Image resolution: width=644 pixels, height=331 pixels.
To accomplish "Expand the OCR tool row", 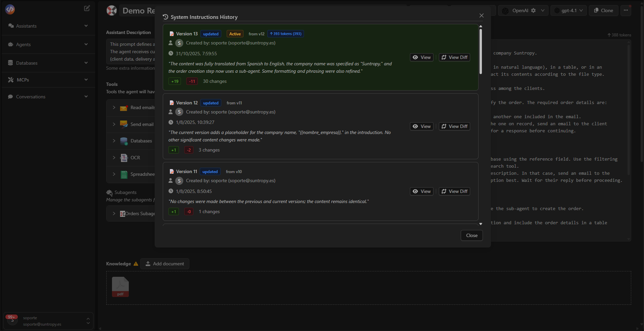I will 114,158.
